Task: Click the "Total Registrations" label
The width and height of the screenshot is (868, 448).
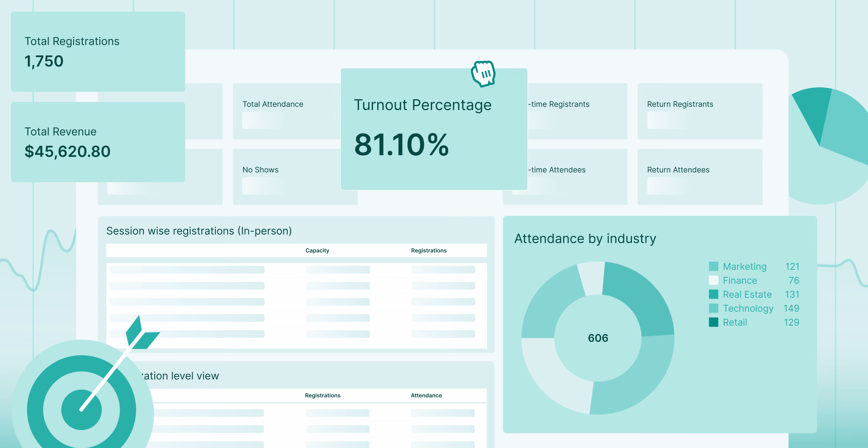Action: 72,41
